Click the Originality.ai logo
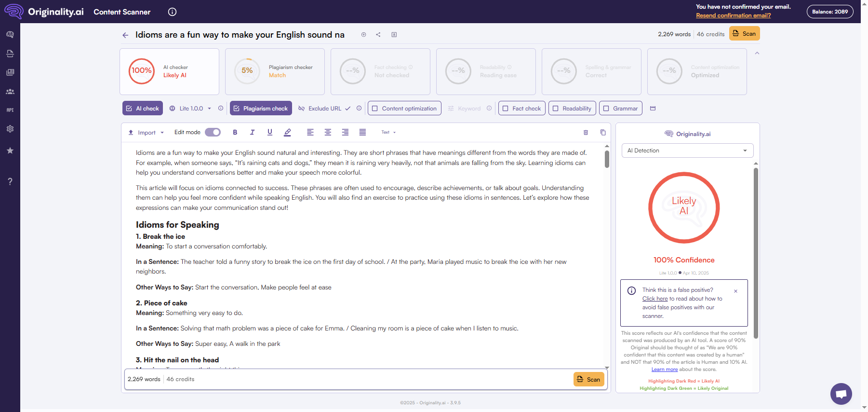 click(x=44, y=12)
